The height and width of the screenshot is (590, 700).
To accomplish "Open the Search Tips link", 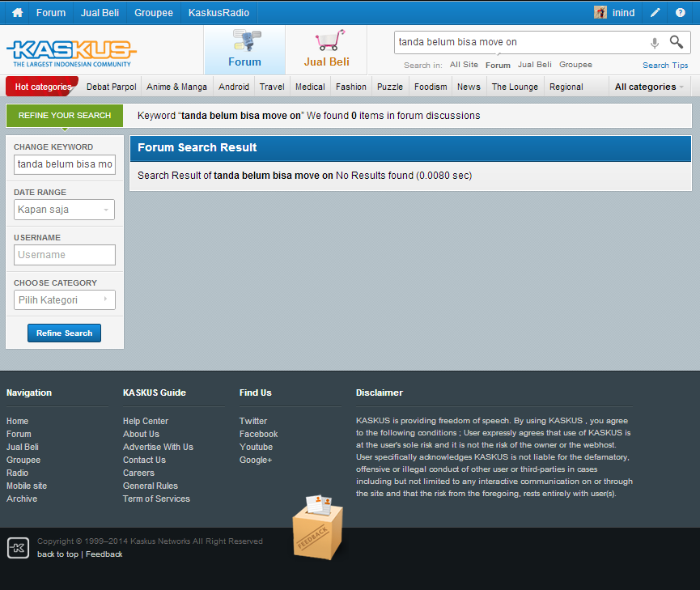I will pyautogui.click(x=665, y=66).
